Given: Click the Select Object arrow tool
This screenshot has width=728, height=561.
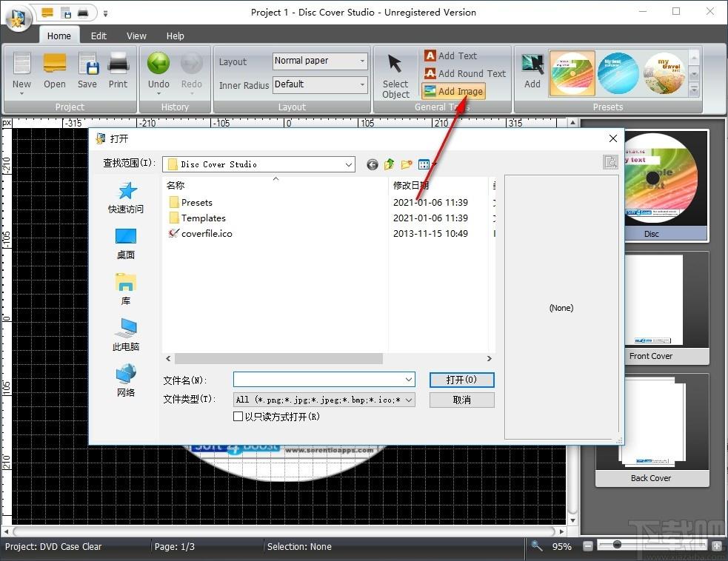Looking at the screenshot, I should (395, 75).
